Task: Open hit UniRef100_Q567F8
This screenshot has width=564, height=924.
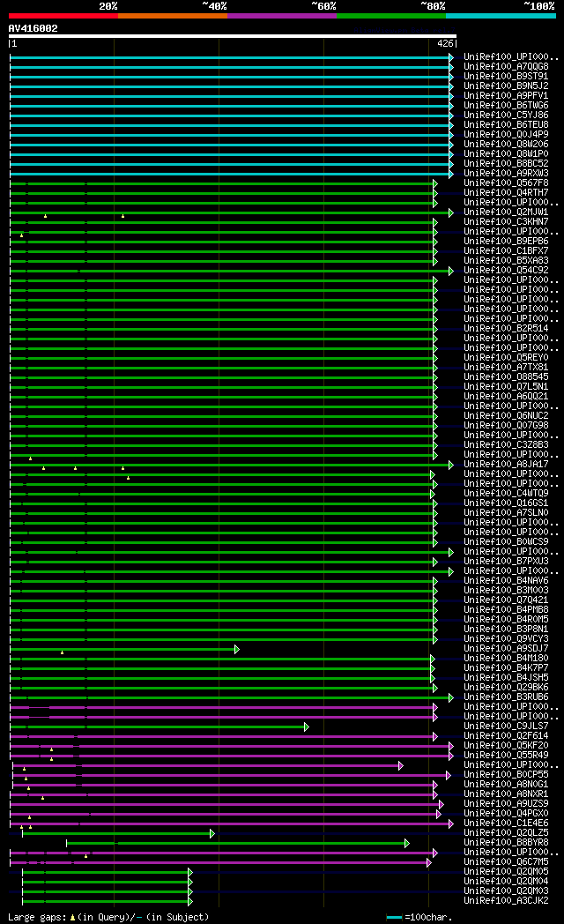Action: [x=506, y=183]
